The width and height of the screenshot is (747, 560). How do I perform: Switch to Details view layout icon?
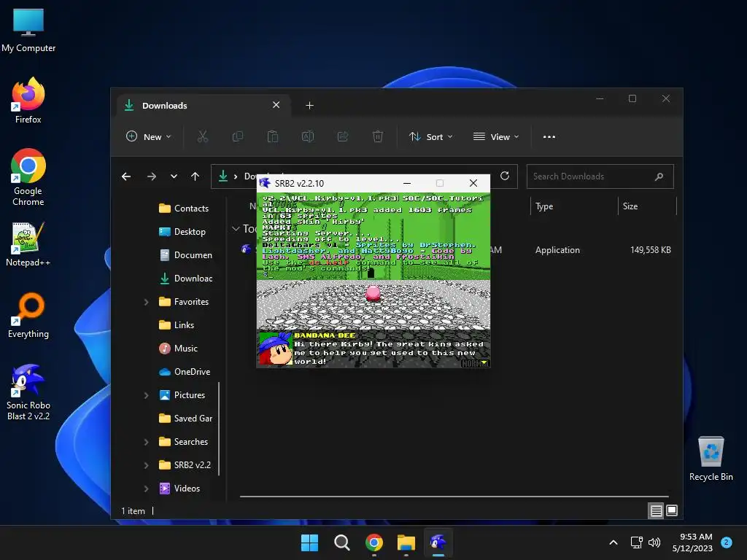[656, 511]
